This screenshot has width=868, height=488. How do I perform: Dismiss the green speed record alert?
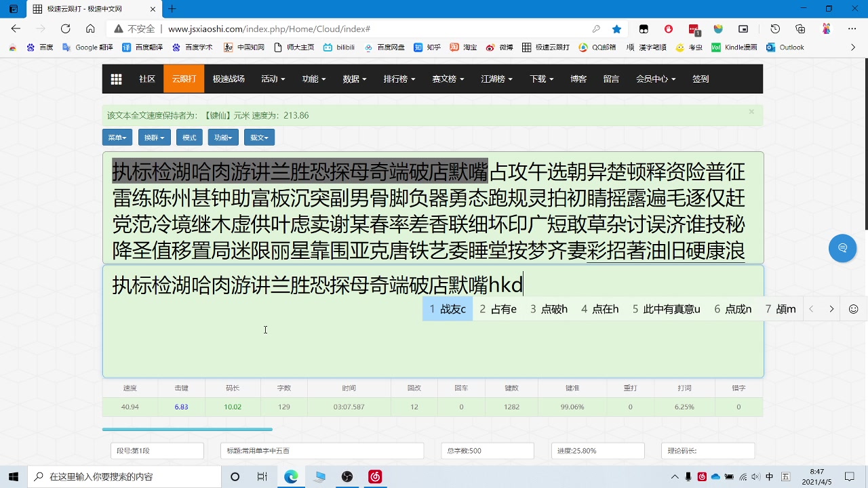(x=751, y=112)
